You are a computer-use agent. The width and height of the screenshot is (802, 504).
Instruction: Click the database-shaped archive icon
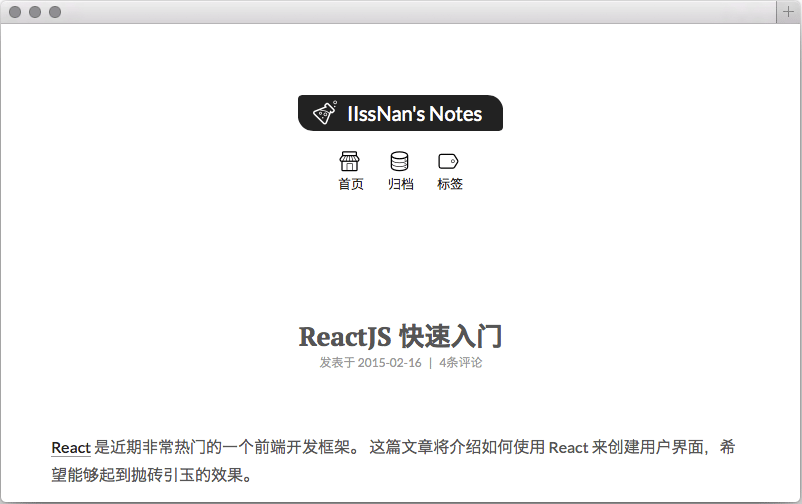pos(399,161)
